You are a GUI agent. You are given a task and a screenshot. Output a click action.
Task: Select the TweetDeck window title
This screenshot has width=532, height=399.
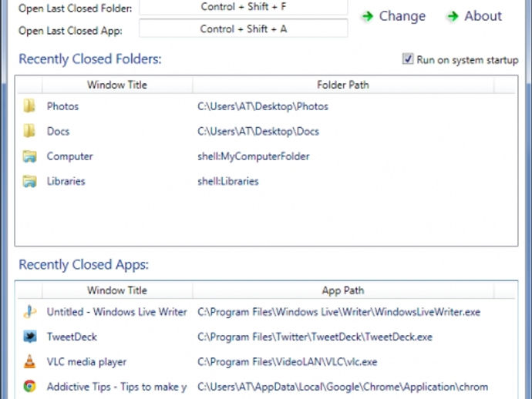(72, 337)
